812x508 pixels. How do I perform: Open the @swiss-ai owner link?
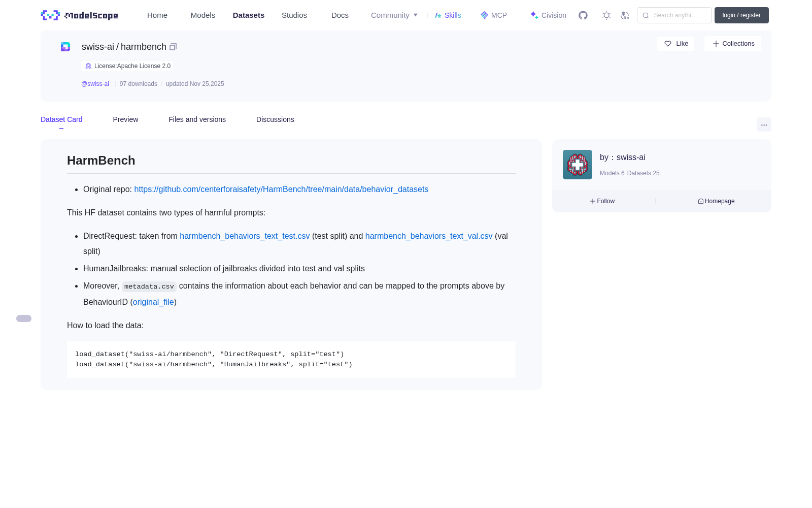coord(95,84)
